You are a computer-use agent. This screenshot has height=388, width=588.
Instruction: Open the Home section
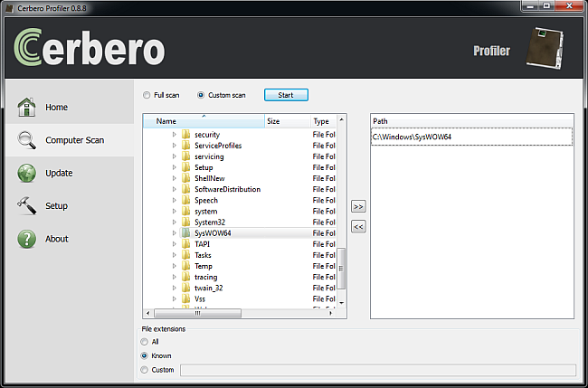(70, 108)
